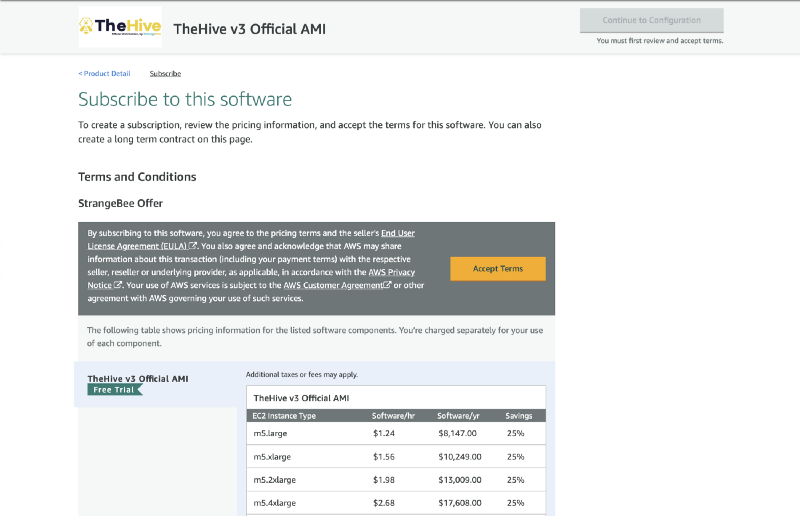
Task: Go back via the Product Detail breadcrumb
Action: pos(105,74)
